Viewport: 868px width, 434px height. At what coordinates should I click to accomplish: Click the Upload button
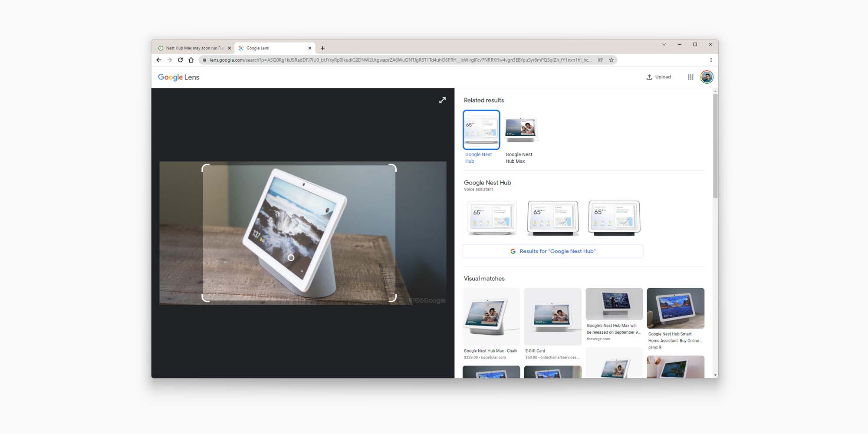tap(659, 77)
